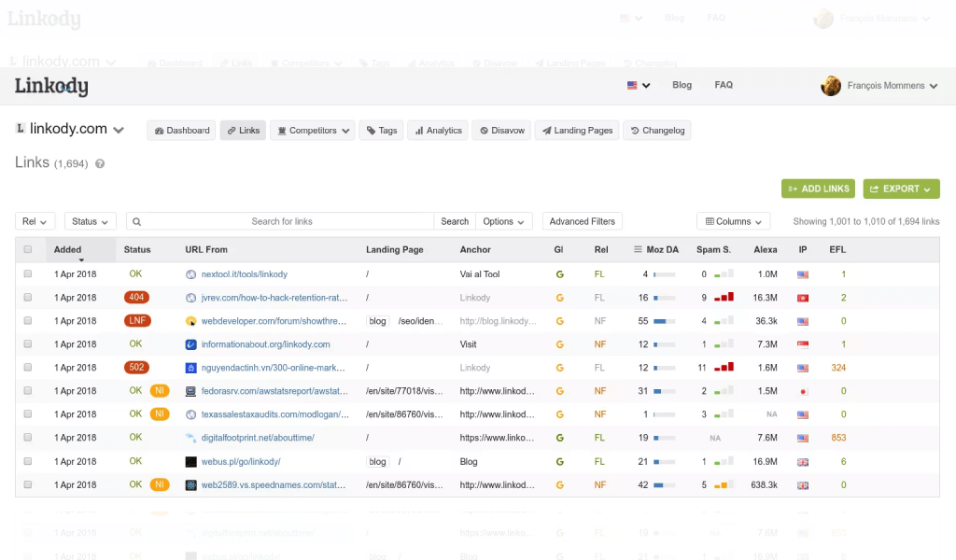
Task: Click the Moz DA column menu icon
Action: (638, 249)
